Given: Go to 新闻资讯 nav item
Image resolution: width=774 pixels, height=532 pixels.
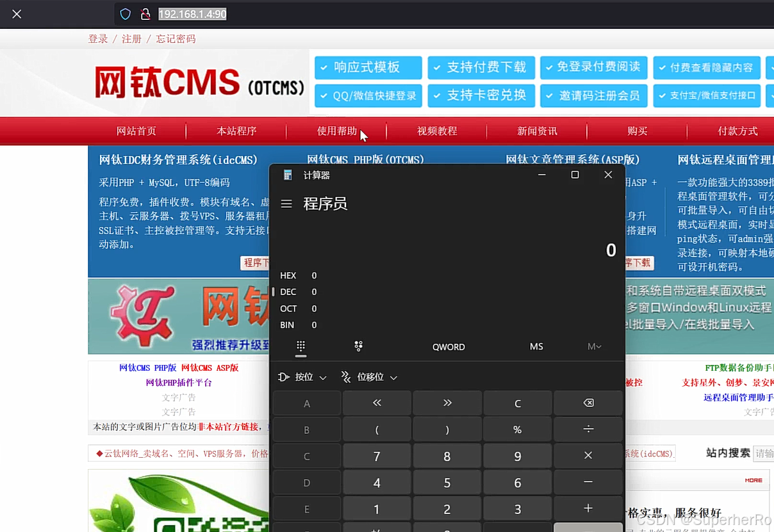Looking at the screenshot, I should coord(537,131).
